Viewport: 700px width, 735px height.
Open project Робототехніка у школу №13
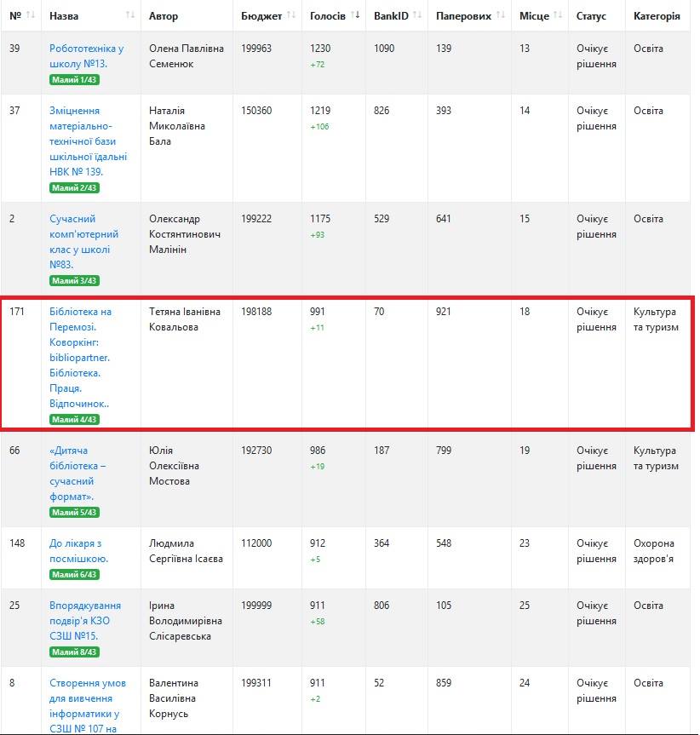coord(87,55)
